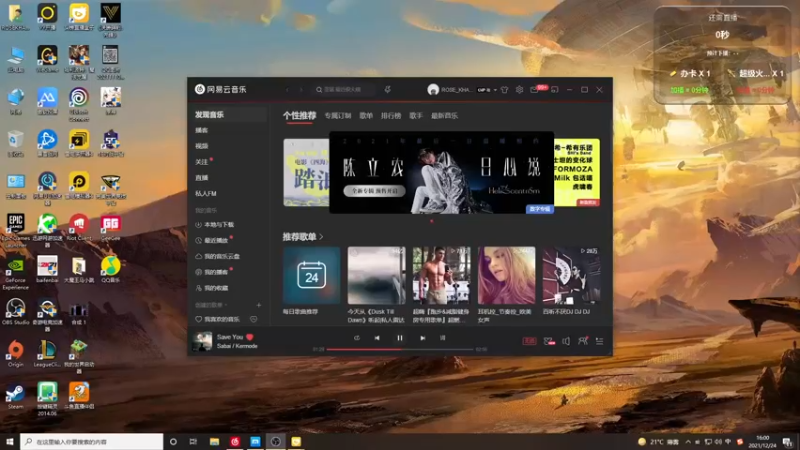
Task: Select the Steam desktop icon
Action: point(15,396)
